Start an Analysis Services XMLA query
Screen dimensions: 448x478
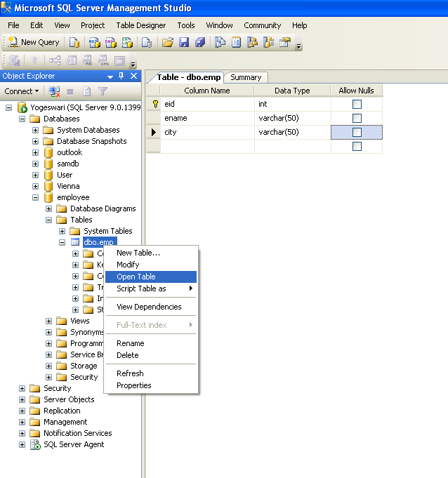click(127, 42)
